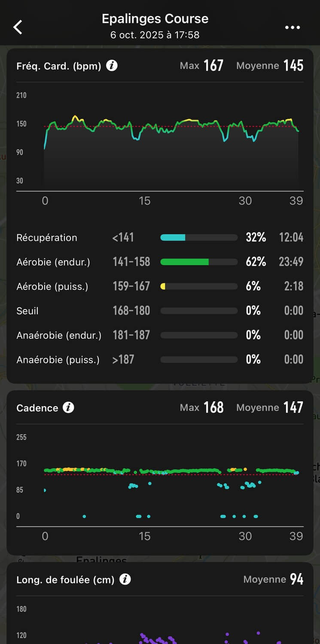Screen dimensions: 320x644
Task: Open the three-dots more options menu
Action: pos(293,27)
